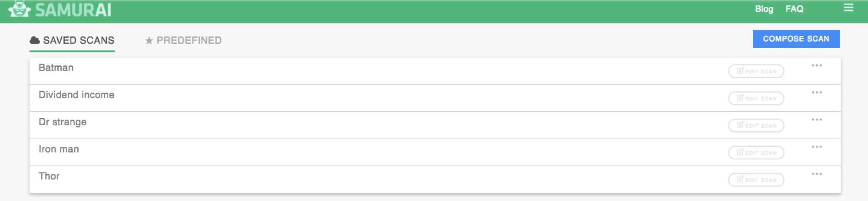Click the star icon beside Predefined
Image resolution: width=868 pixels, height=201 pixels.
point(149,41)
